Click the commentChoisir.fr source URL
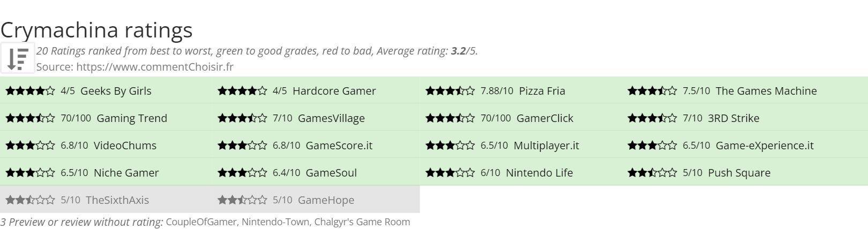The width and height of the screenshot is (868, 229). click(155, 67)
